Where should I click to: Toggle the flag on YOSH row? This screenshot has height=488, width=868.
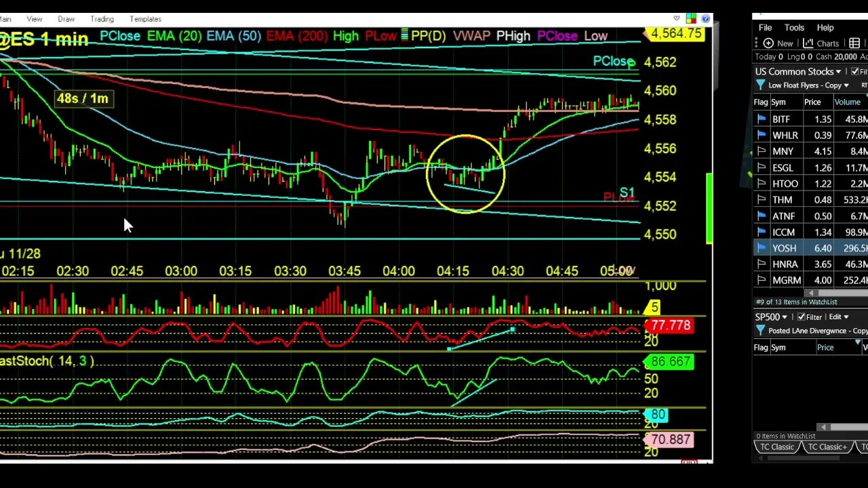pyautogui.click(x=761, y=248)
